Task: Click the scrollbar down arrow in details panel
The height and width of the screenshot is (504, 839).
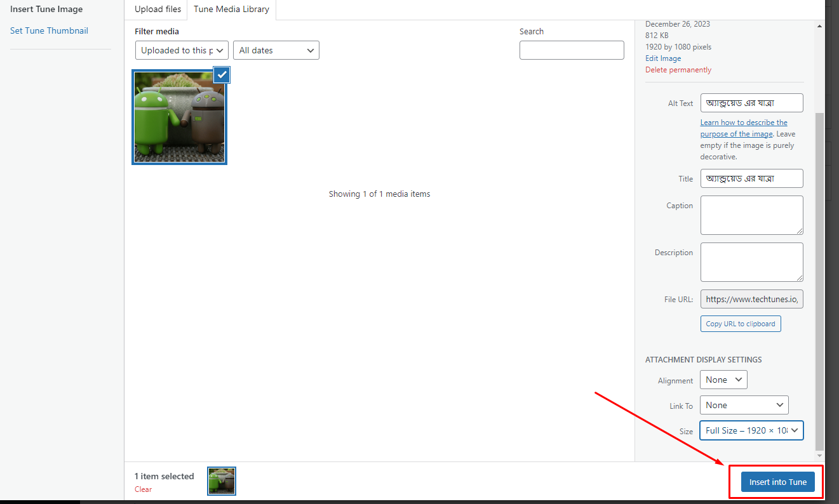Action: click(819, 456)
